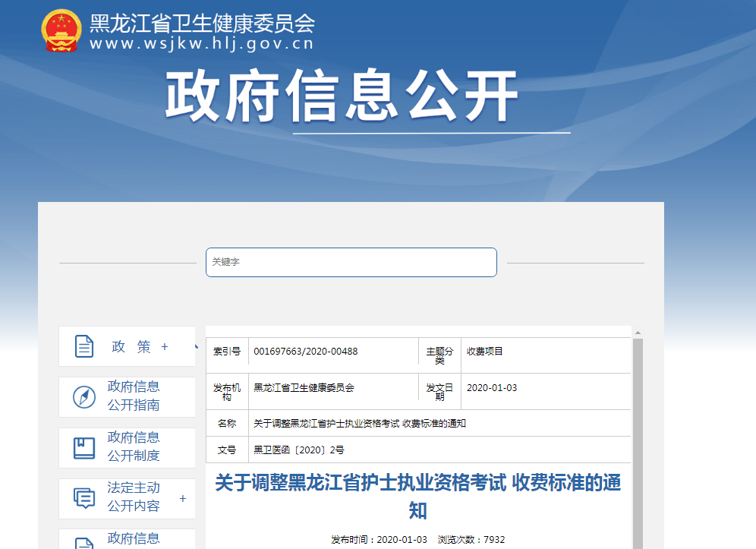Click the 浏览次数：7932 view count

[x=471, y=539]
